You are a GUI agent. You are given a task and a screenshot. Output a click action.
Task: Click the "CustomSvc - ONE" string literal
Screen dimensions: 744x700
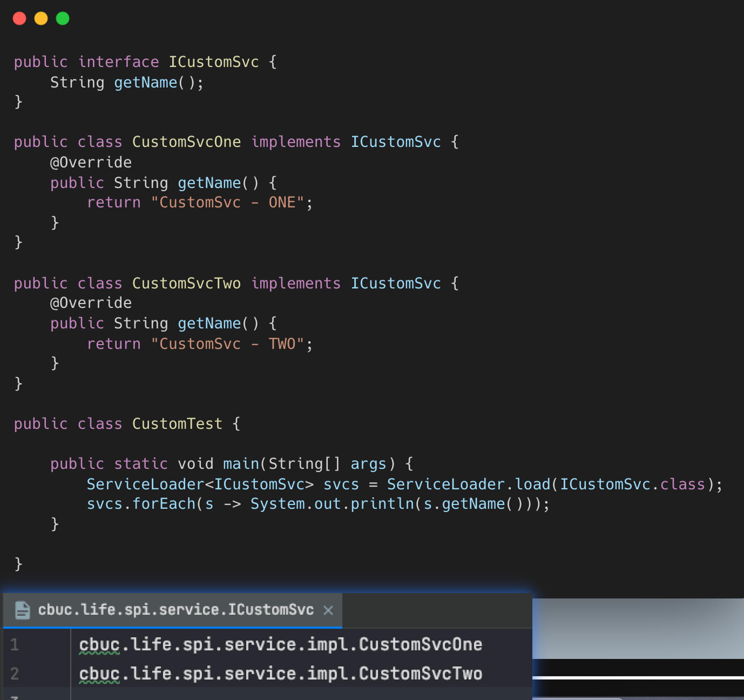point(228,202)
